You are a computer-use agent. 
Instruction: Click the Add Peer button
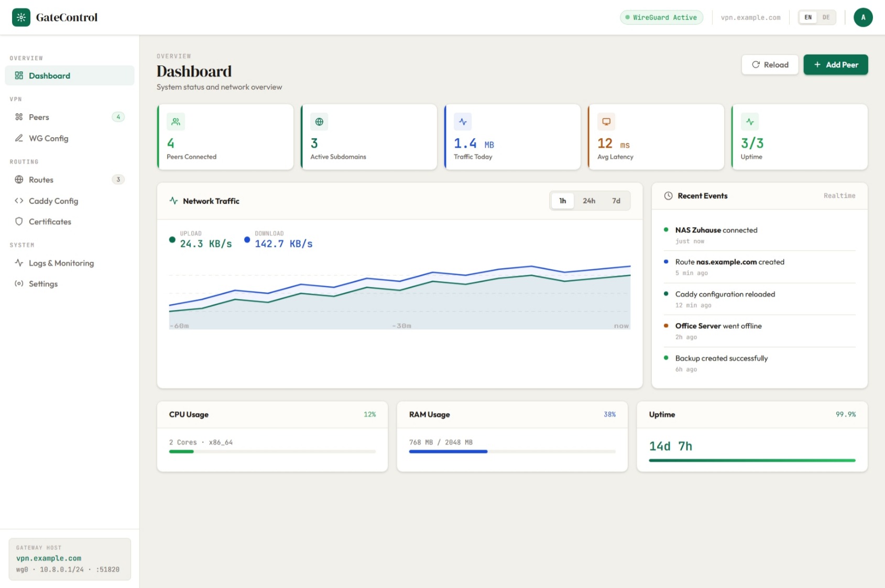click(x=835, y=65)
